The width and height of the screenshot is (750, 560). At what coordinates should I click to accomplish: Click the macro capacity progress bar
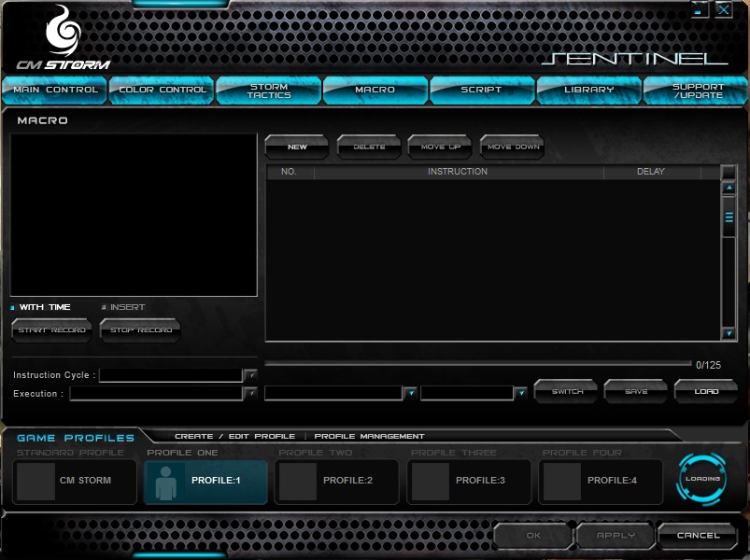click(x=478, y=364)
